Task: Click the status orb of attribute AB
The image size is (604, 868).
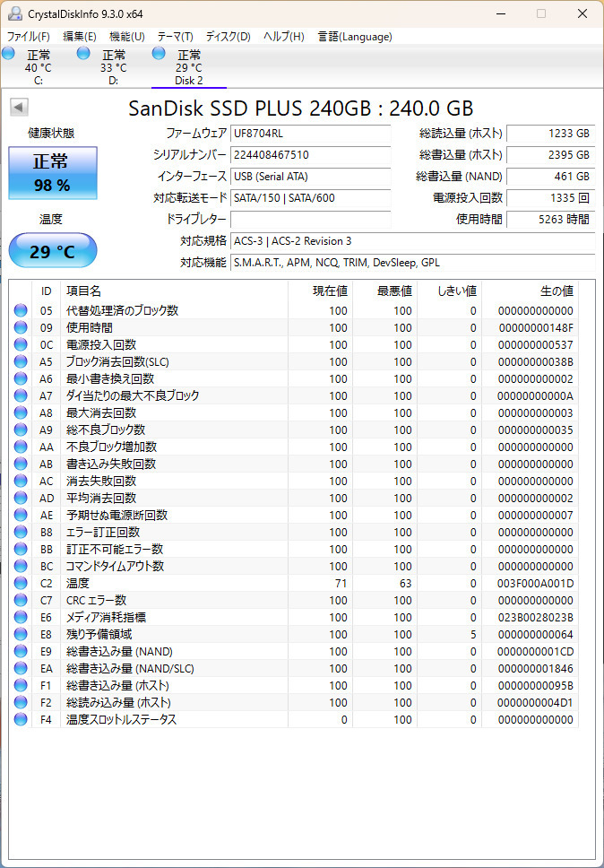Action: pos(21,464)
